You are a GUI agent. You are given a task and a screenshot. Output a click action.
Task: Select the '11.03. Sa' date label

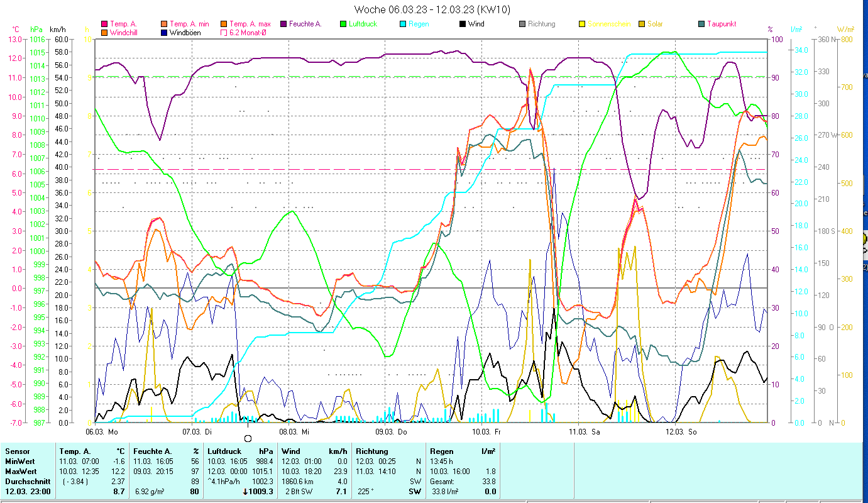(585, 432)
